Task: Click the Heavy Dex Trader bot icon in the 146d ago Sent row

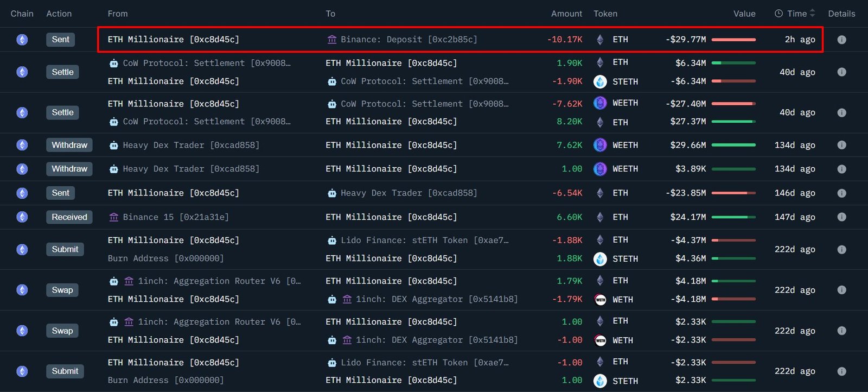Action: point(332,193)
